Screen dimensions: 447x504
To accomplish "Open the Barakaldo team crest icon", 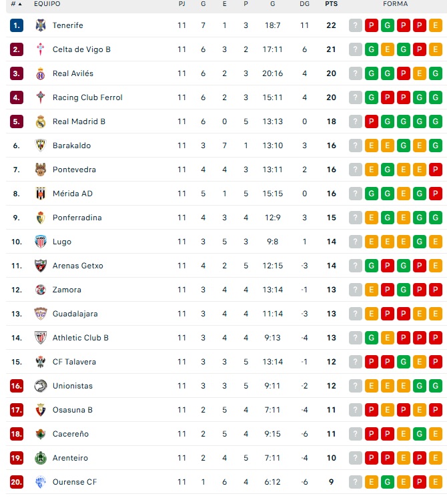I will [x=41, y=146].
